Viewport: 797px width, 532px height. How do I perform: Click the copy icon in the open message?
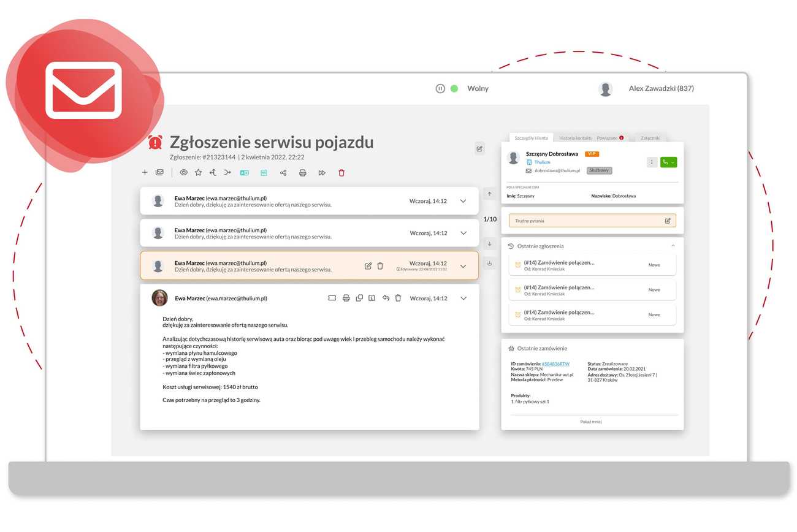click(x=359, y=298)
